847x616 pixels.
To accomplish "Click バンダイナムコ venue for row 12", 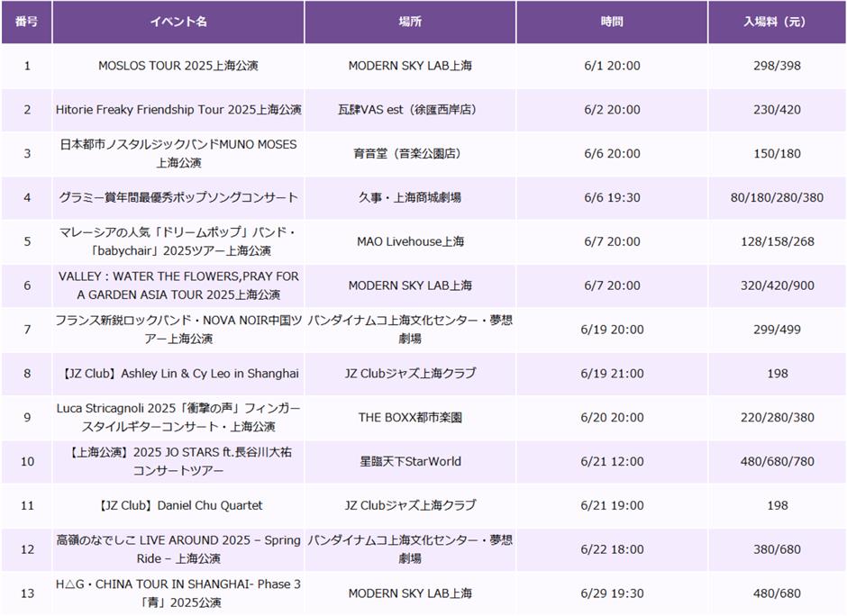I will click(410, 549).
